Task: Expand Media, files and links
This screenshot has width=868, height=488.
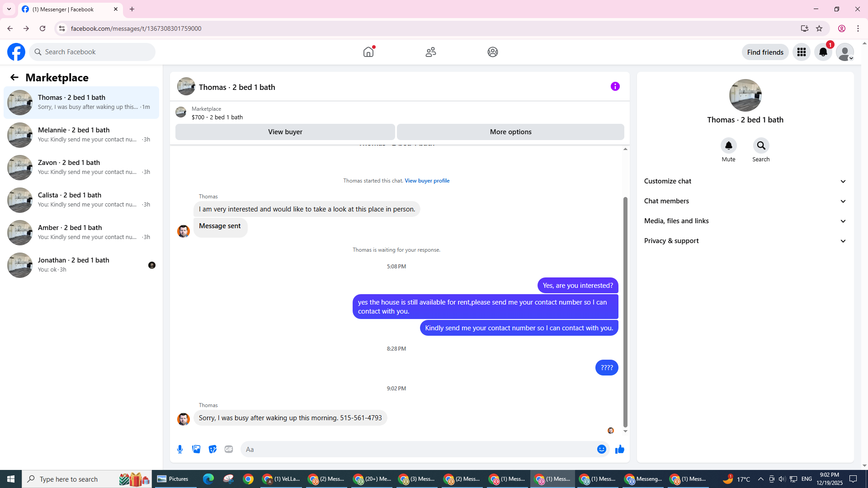Action: click(745, 221)
